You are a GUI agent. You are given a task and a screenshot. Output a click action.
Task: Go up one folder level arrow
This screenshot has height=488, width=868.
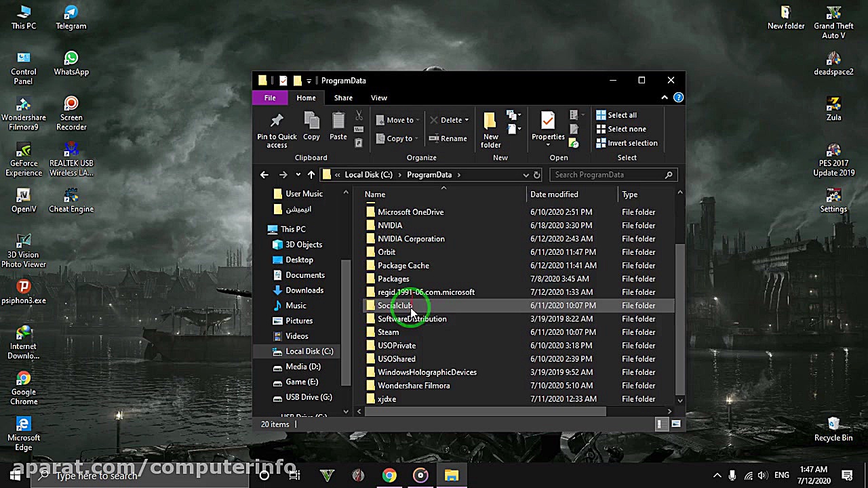[311, 175]
